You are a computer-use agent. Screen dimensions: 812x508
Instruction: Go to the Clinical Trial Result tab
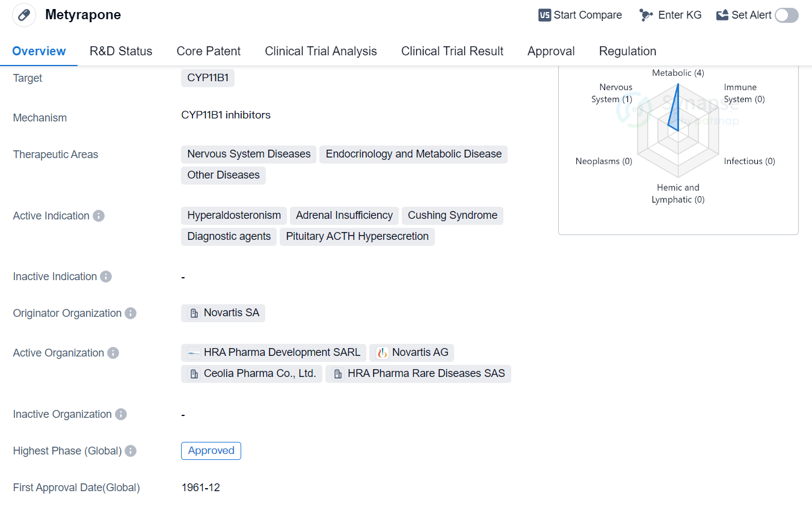coord(452,51)
